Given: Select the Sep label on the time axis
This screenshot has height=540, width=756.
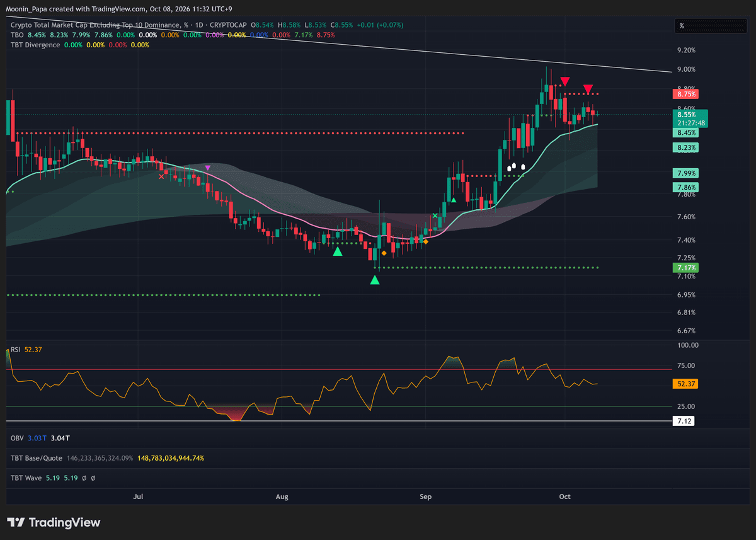Looking at the screenshot, I should pos(426,497).
